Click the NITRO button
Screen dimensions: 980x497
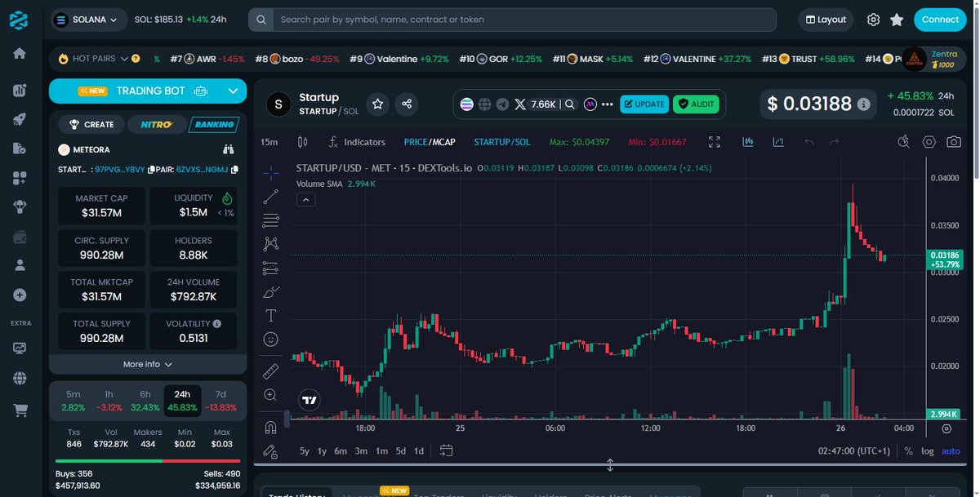pyautogui.click(x=156, y=124)
